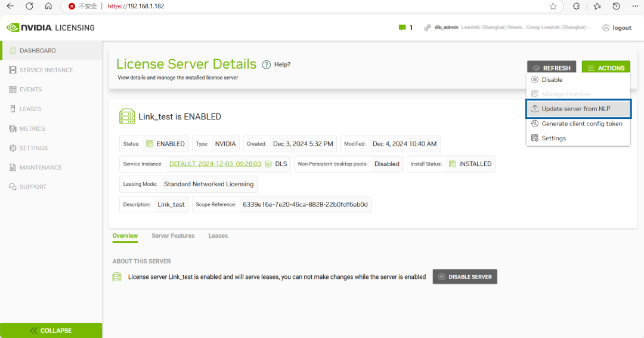Click Modified date Dec 4, 2024
This screenshot has width=644, height=338.
tap(404, 144)
